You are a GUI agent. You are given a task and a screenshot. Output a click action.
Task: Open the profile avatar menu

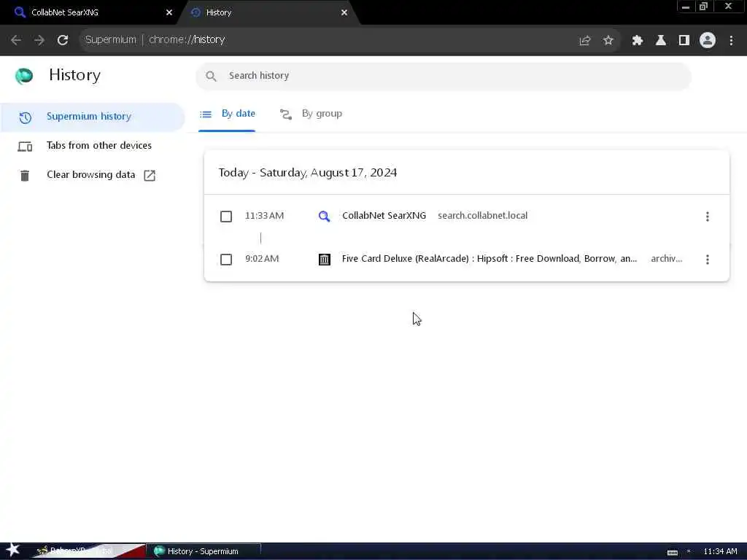coord(708,41)
